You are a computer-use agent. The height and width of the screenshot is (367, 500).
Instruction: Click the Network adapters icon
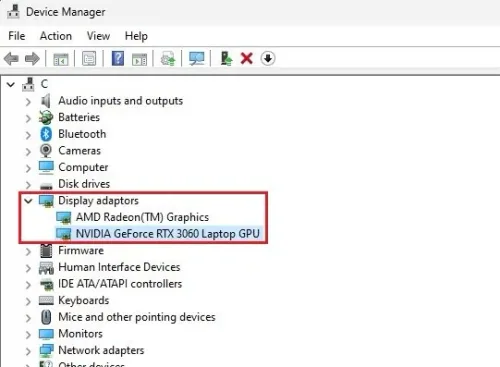46,350
